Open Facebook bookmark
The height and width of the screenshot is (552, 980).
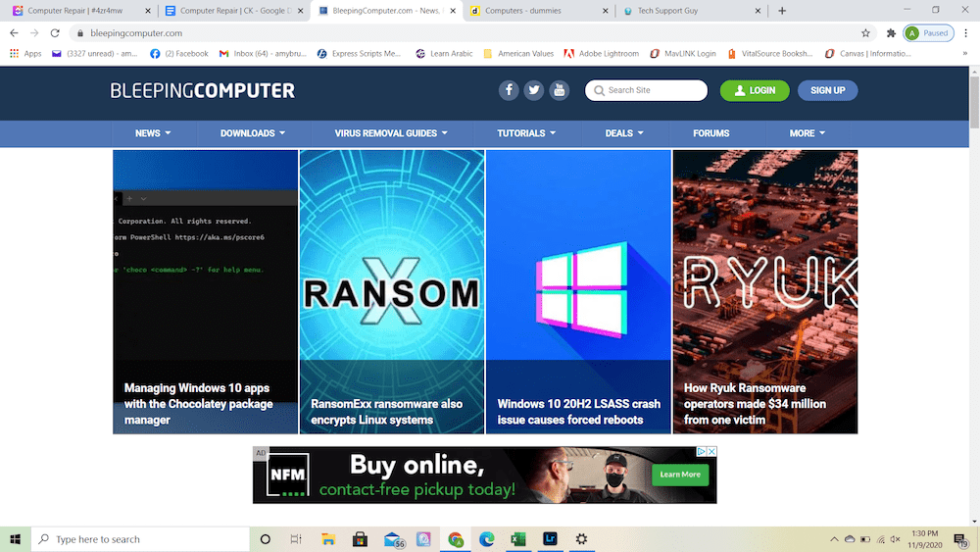(x=178, y=54)
